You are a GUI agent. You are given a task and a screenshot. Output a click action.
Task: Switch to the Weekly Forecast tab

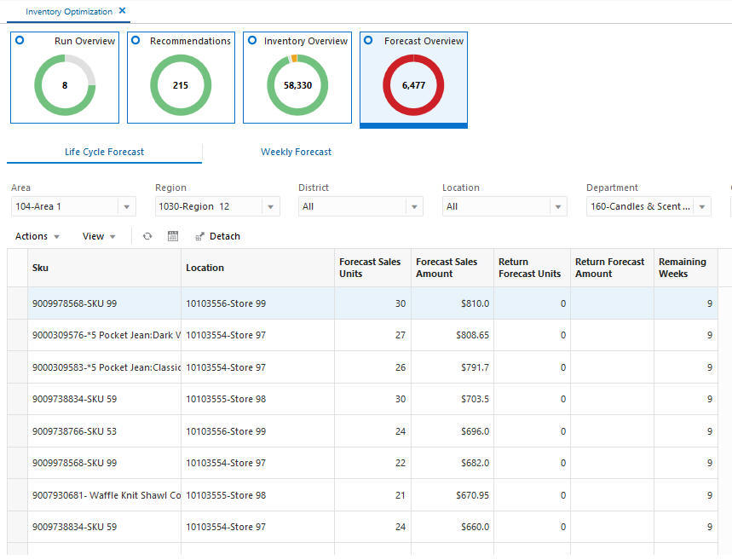pos(296,152)
